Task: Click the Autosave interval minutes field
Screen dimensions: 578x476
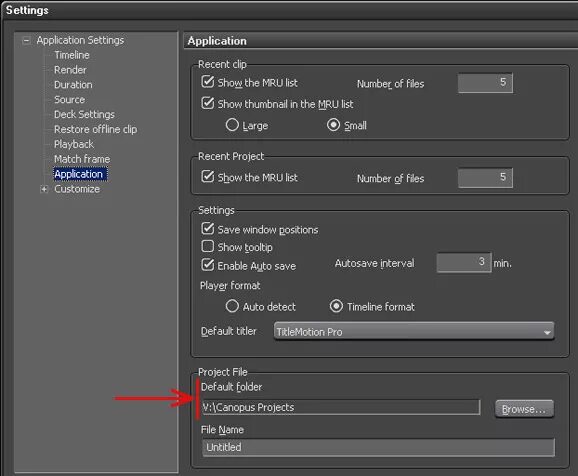Action: tap(464, 263)
